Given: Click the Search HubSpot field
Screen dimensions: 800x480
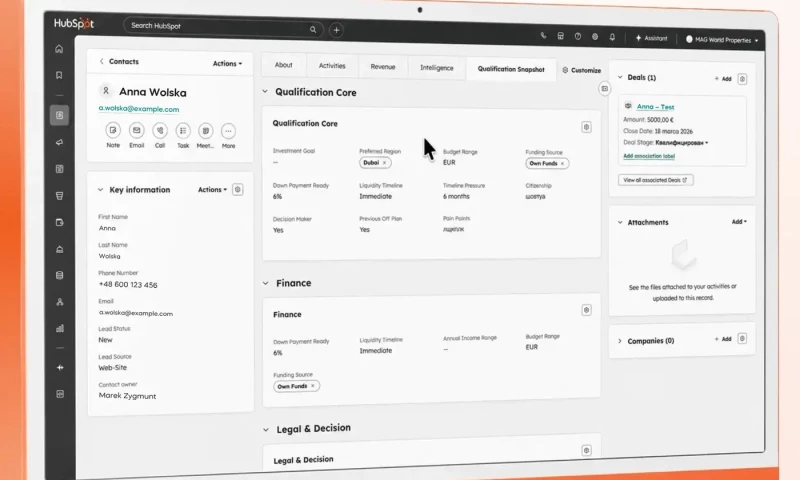Looking at the screenshot, I should coord(223,28).
